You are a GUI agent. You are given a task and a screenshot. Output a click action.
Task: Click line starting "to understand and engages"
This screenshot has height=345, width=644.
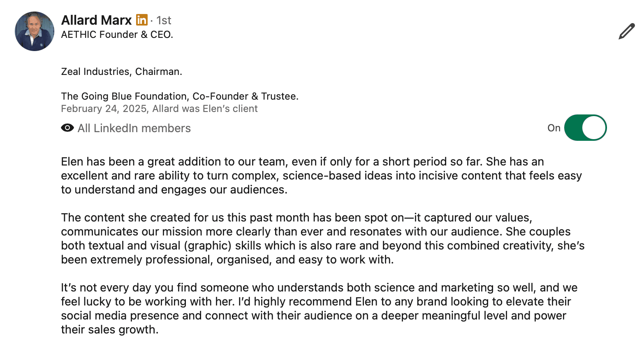tap(174, 189)
